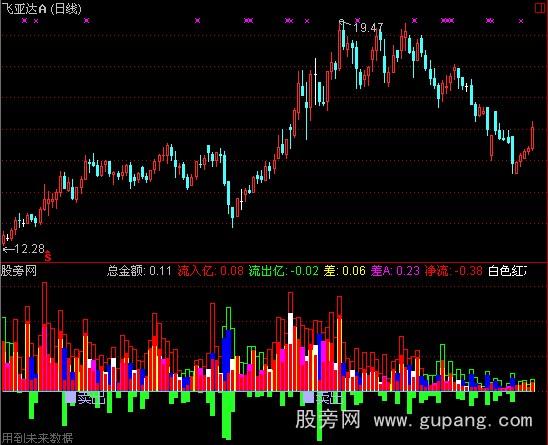Select the 12.28 low price label
The width and height of the screenshot is (548, 445).
pyautogui.click(x=30, y=249)
